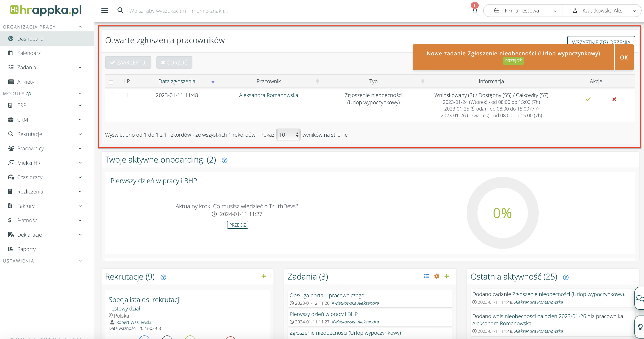Click the search input field
The image size is (644, 339).
(x=178, y=11)
